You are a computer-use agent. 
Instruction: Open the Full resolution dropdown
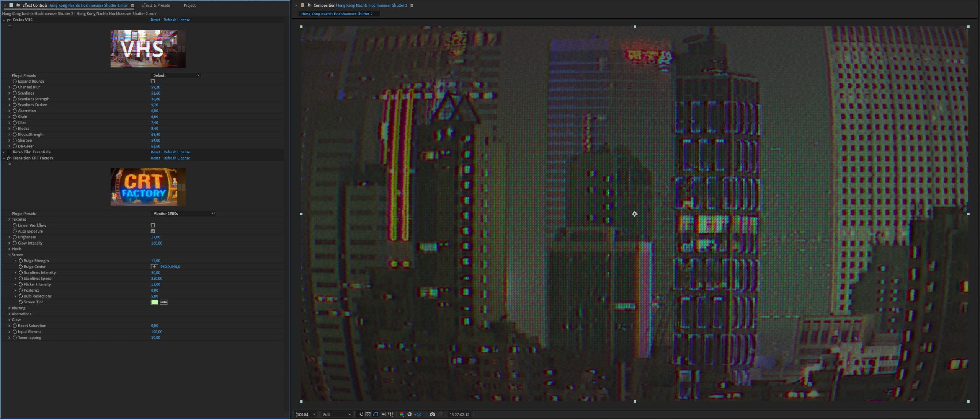tap(336, 414)
